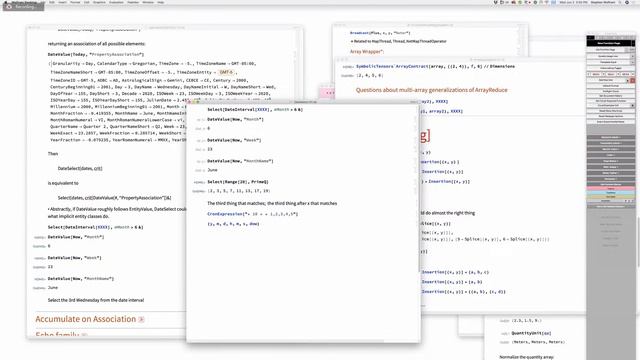Click the black New Function Page palette button

click(x=609, y=43)
